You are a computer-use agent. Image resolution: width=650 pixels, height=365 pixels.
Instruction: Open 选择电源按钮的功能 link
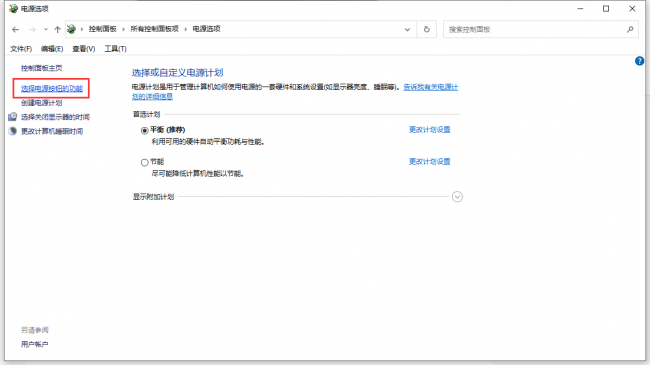tap(52, 88)
